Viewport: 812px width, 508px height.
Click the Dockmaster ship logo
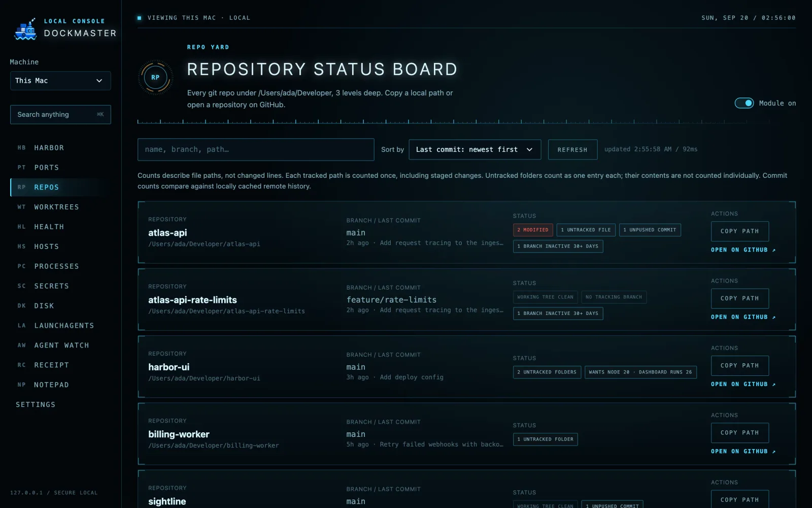point(25,29)
